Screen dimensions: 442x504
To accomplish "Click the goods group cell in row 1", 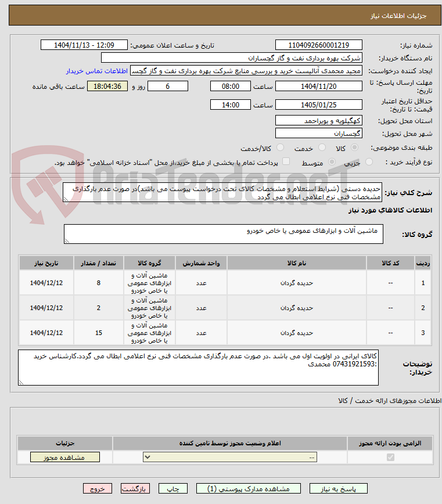I will (149, 283).
